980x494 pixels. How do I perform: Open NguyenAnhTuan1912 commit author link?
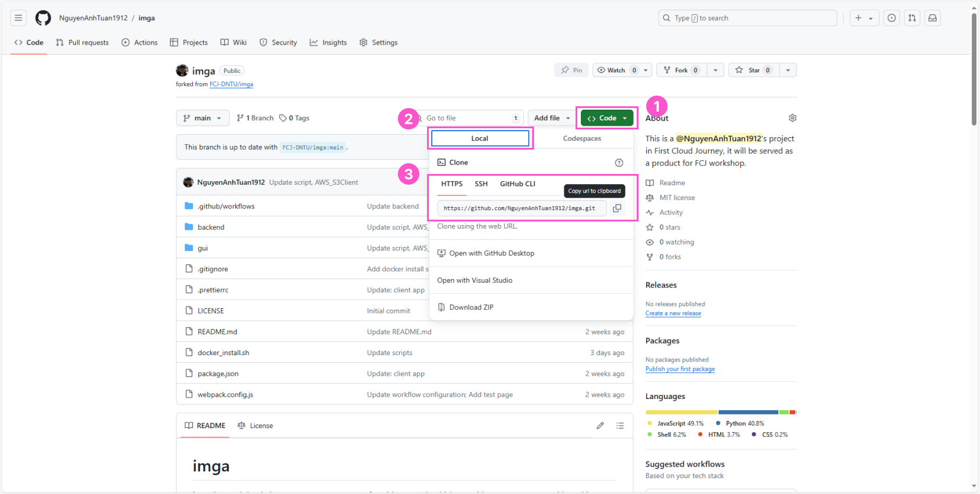click(x=231, y=182)
